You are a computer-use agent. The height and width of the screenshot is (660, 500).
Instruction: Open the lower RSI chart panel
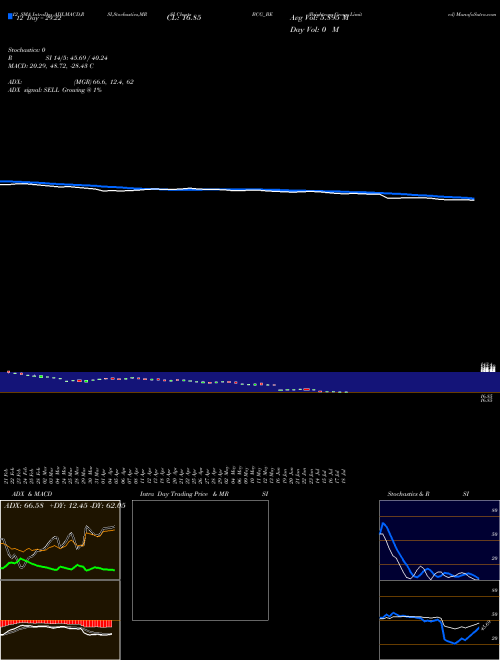point(439,620)
